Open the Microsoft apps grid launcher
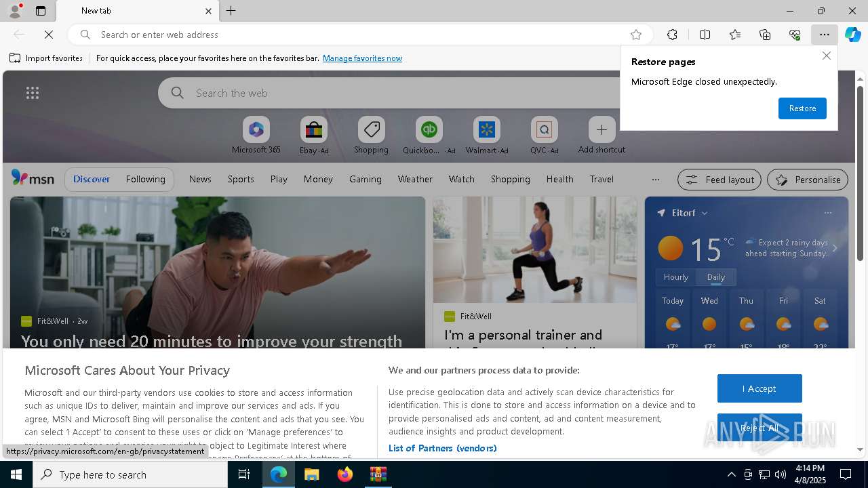Screen dimensions: 868x488 [x=32, y=93]
